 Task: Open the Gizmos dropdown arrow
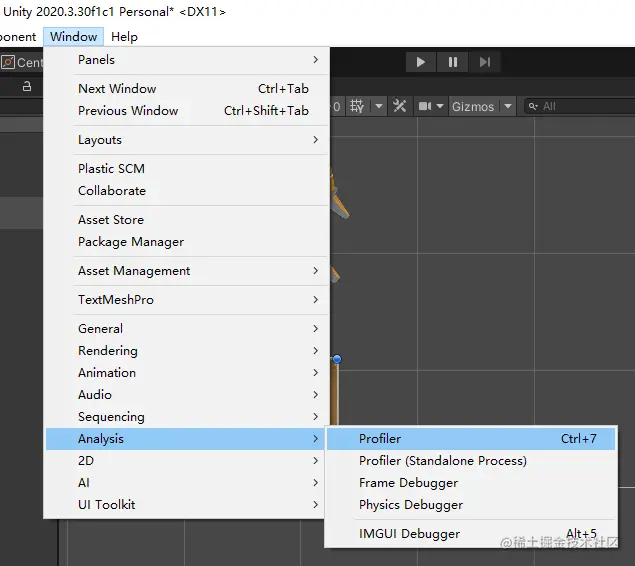pyautogui.click(x=508, y=106)
